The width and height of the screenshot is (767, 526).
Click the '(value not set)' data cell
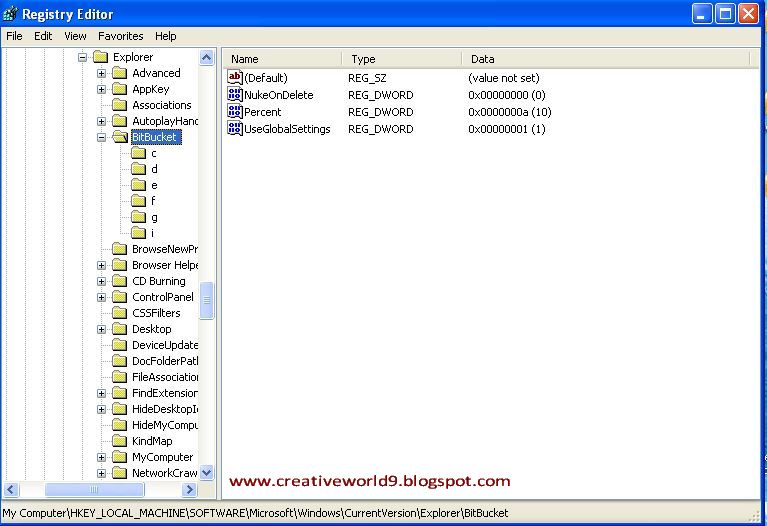[x=504, y=78]
